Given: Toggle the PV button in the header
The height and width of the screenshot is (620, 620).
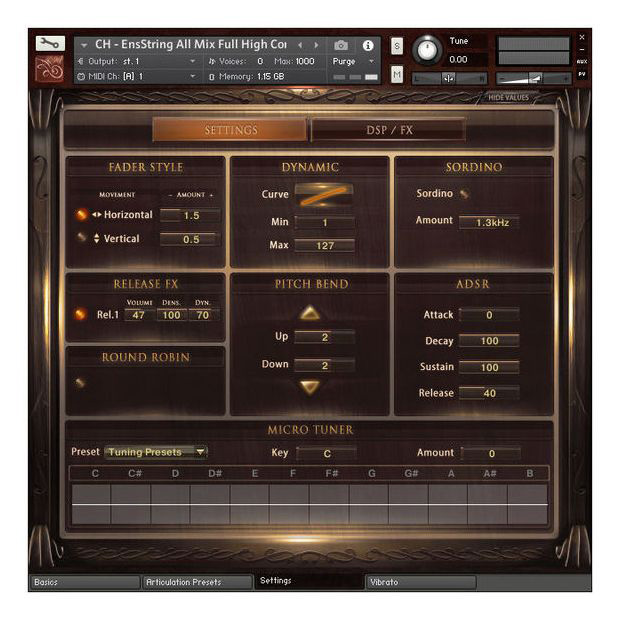Looking at the screenshot, I should (582, 74).
